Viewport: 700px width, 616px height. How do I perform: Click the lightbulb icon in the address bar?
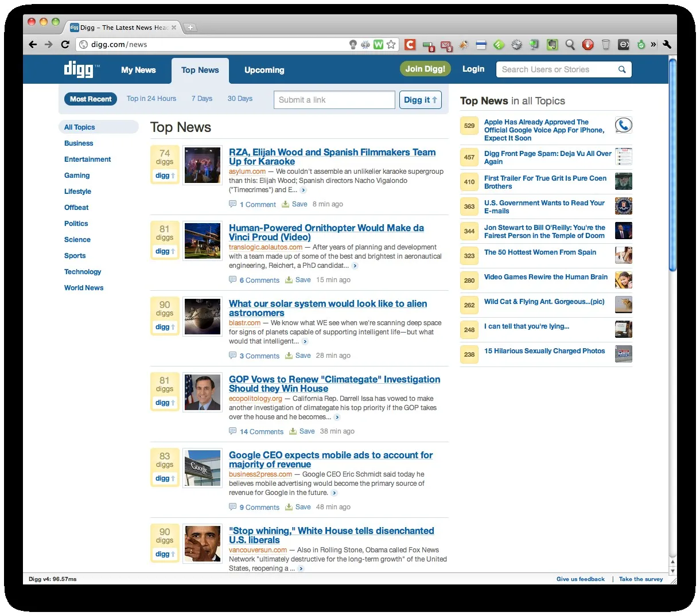[353, 44]
